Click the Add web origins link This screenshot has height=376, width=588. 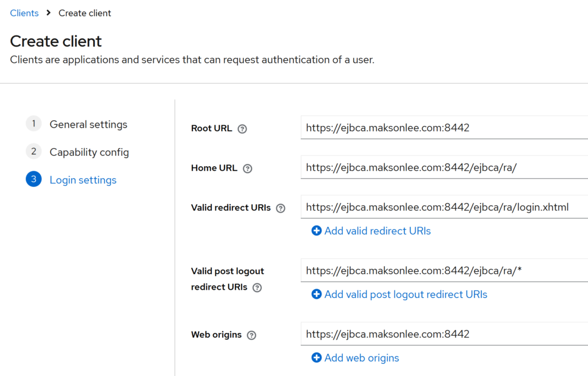[x=361, y=358]
